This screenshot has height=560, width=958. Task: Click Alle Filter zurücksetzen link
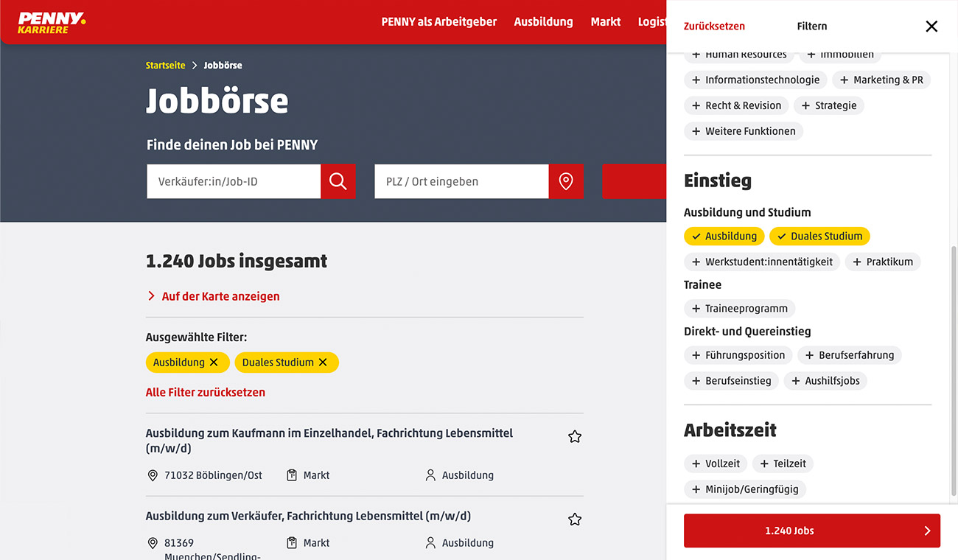click(206, 393)
